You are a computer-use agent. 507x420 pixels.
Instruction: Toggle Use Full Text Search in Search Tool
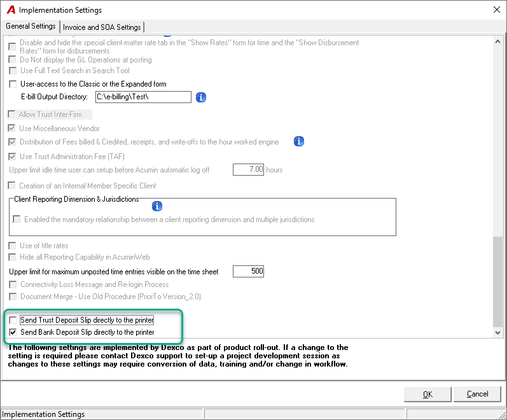click(x=13, y=71)
